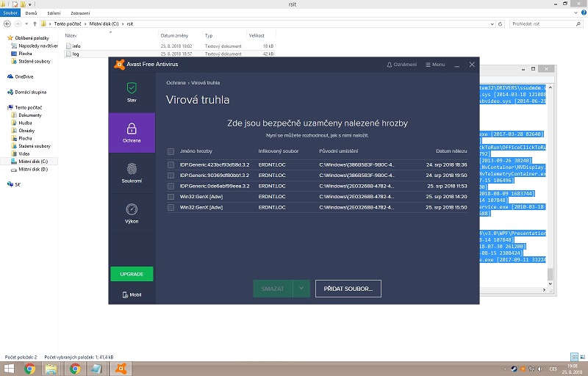Open Naposledy navštívené in navigation pane
This screenshot has height=376, width=588.
(38, 46)
